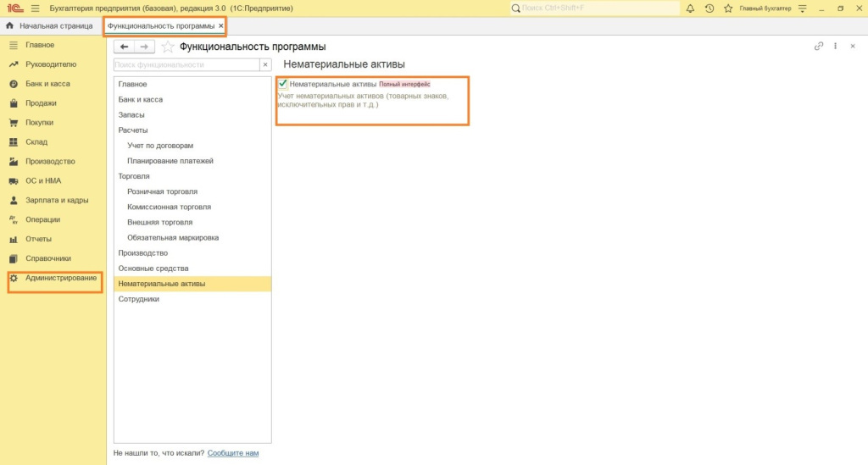The height and width of the screenshot is (465, 868).
Task: Close the form with X near link icon
Action: coord(853,47)
